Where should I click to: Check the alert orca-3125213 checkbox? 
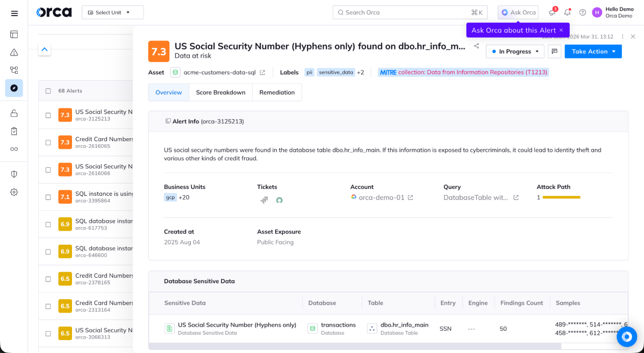pos(48,116)
